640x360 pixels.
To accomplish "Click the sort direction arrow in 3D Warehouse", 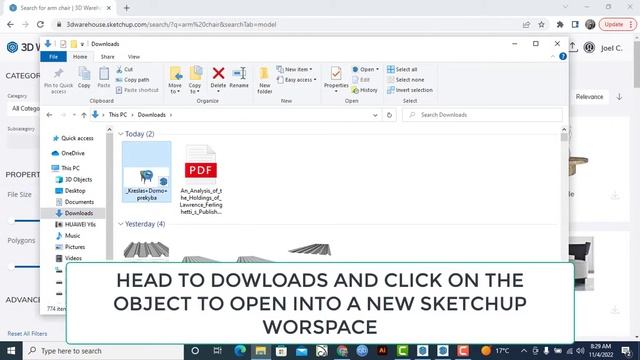I will [x=619, y=97].
